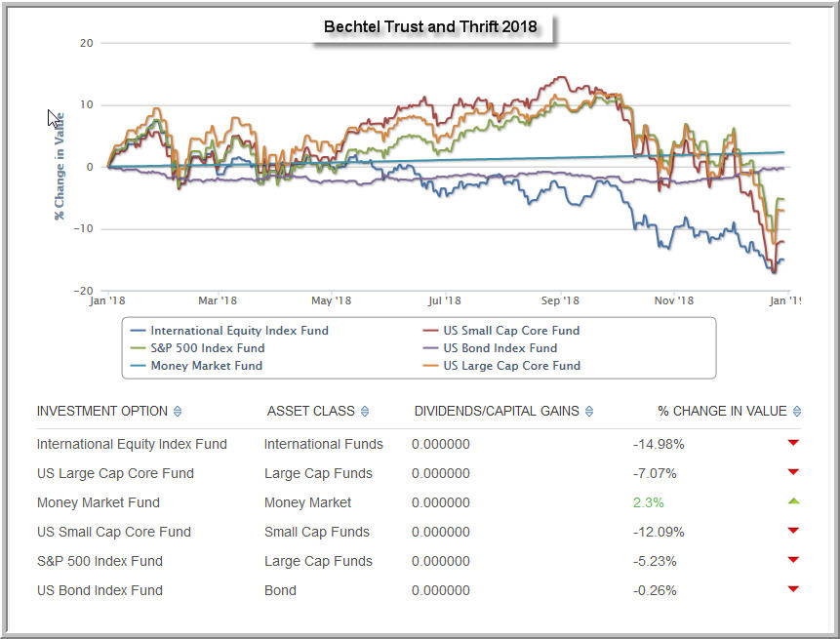Viewport: 840px width, 639px height.
Task: Toggle US Small Cap Core Fund legend series
Action: [x=501, y=331]
